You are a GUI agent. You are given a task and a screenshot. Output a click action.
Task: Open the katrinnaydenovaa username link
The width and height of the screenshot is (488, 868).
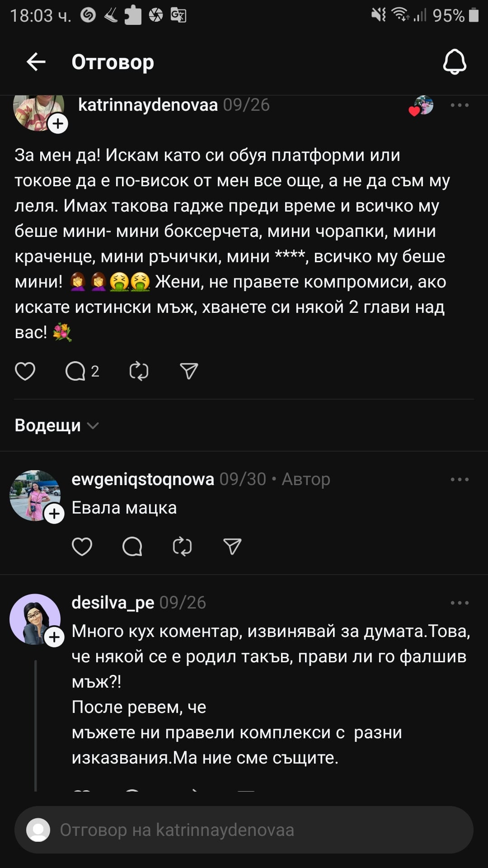tap(148, 105)
